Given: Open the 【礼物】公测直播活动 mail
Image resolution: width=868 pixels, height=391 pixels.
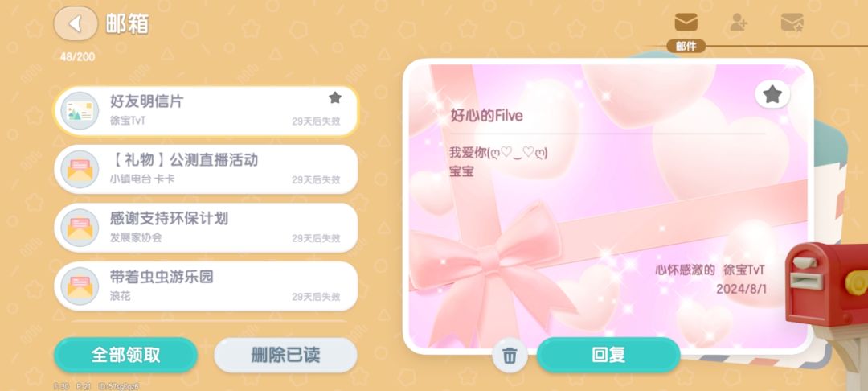Looking at the screenshot, I should (206, 170).
